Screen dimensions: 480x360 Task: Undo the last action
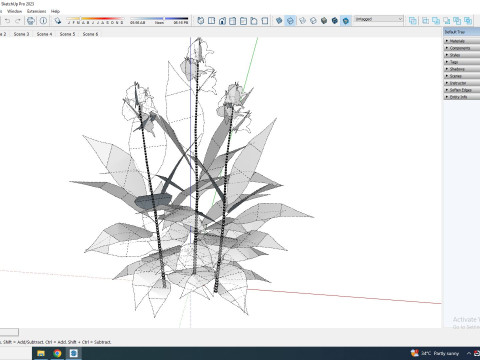pos(7,21)
